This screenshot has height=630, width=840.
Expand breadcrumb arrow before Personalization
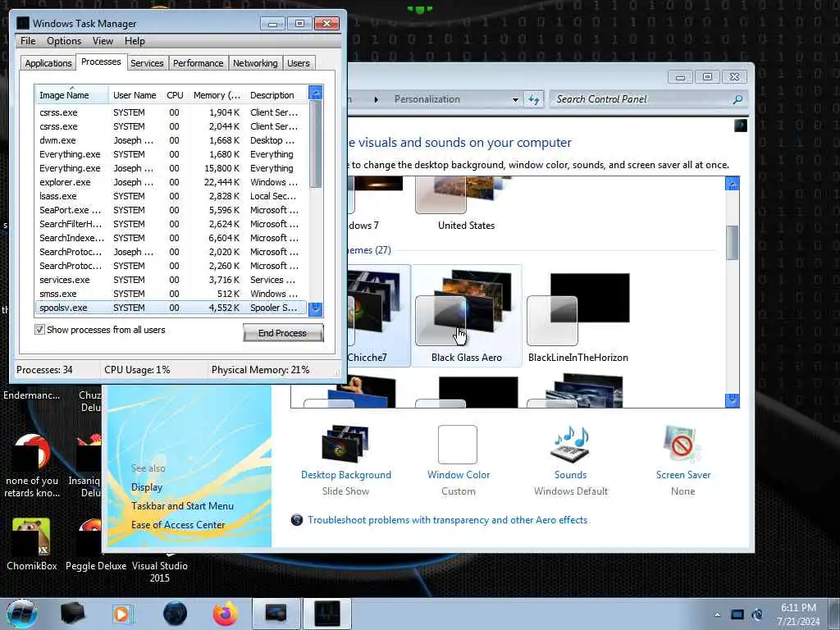tap(376, 99)
